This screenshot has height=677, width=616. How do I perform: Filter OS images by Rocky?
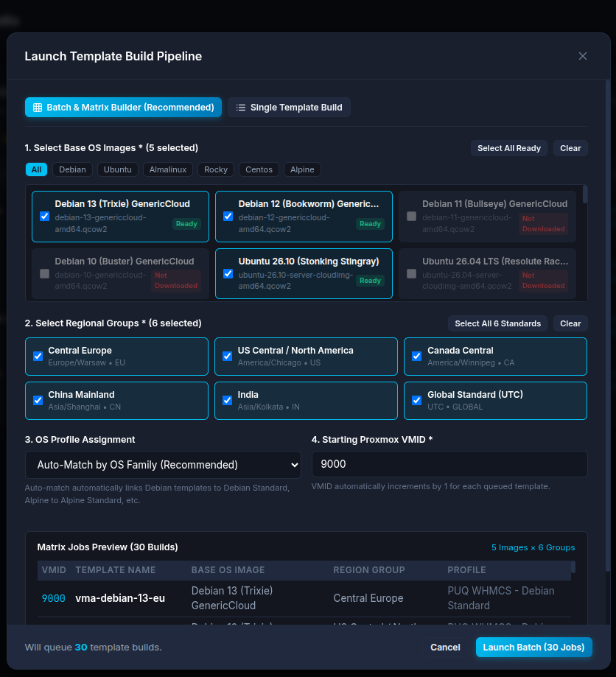click(x=216, y=169)
